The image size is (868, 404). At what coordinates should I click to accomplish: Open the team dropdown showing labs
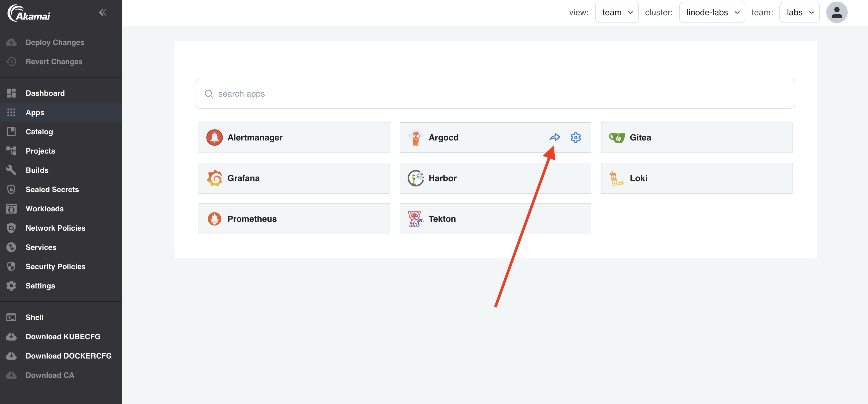coord(799,13)
